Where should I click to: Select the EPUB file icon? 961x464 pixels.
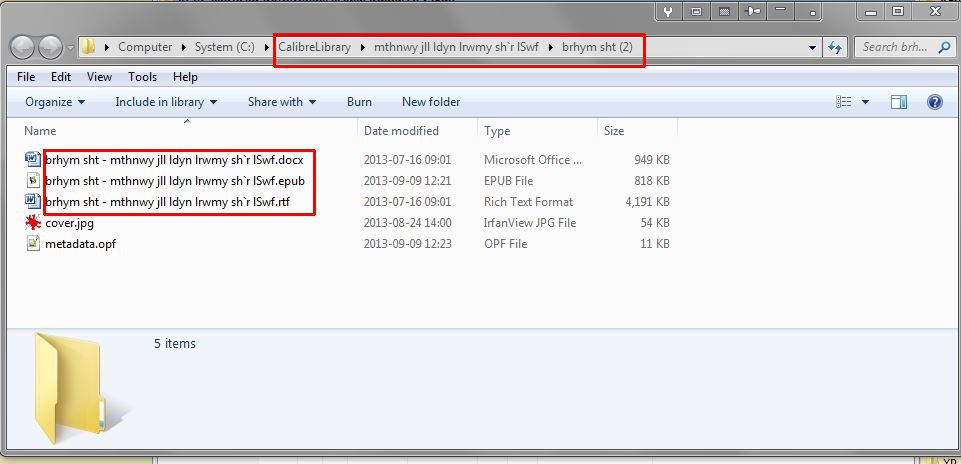click(x=33, y=181)
